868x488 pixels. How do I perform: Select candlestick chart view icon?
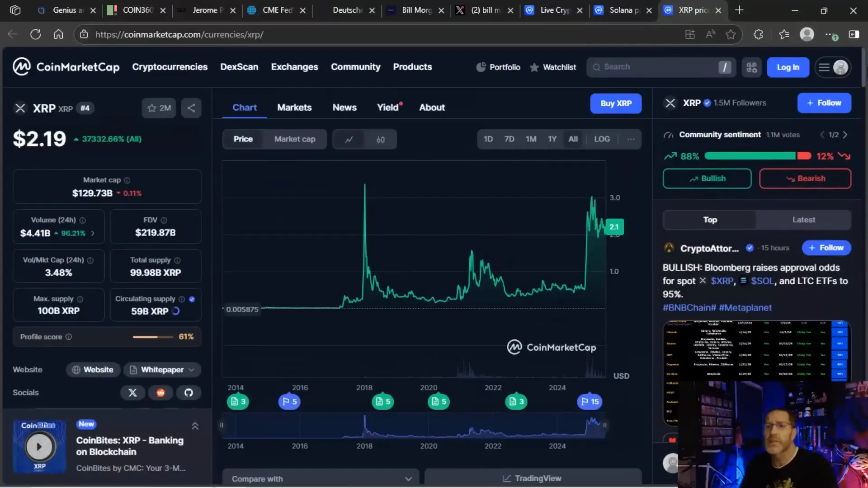(x=381, y=139)
